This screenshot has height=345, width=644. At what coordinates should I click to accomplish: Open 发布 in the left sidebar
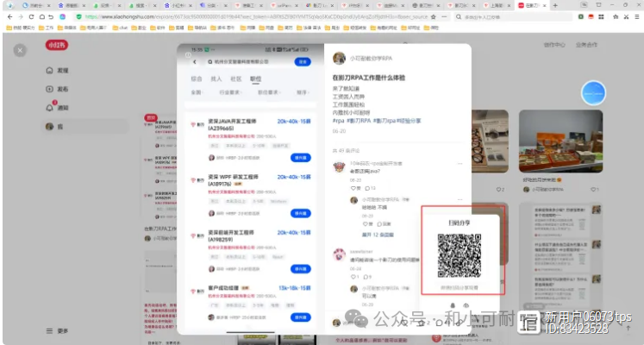coord(58,89)
